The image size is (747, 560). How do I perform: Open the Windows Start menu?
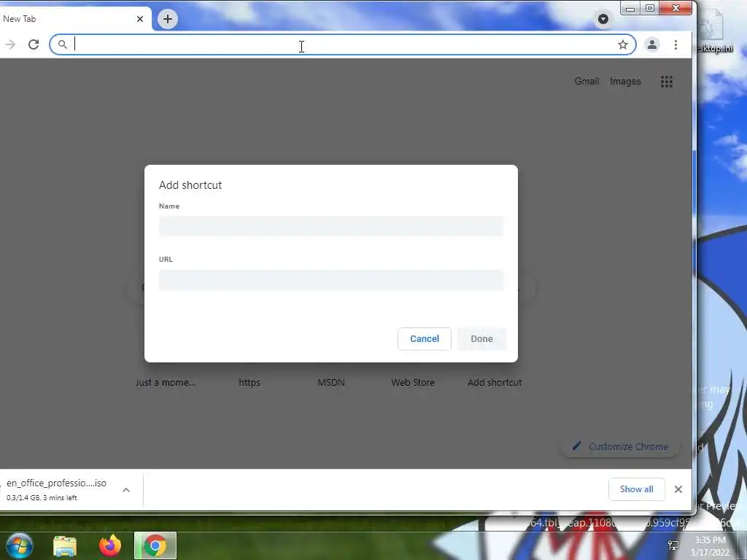(x=20, y=545)
